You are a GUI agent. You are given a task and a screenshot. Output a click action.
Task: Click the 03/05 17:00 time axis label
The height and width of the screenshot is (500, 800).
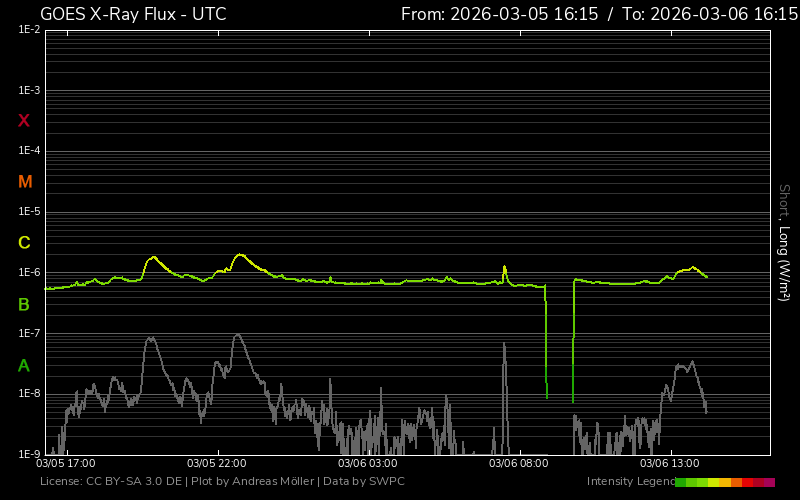[66, 464]
